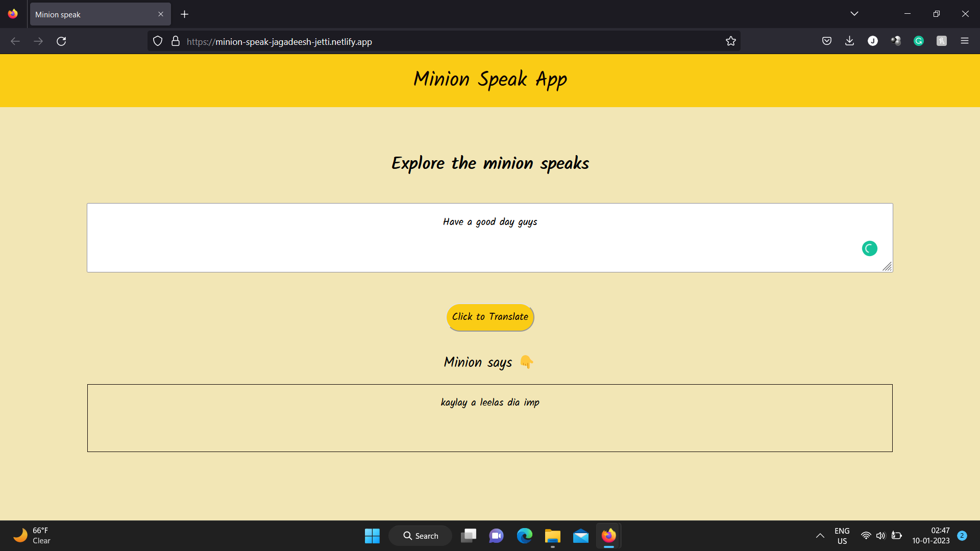Screen dimensions: 980x551
Task: Reload the Minion Speak page
Action: click(61, 41)
